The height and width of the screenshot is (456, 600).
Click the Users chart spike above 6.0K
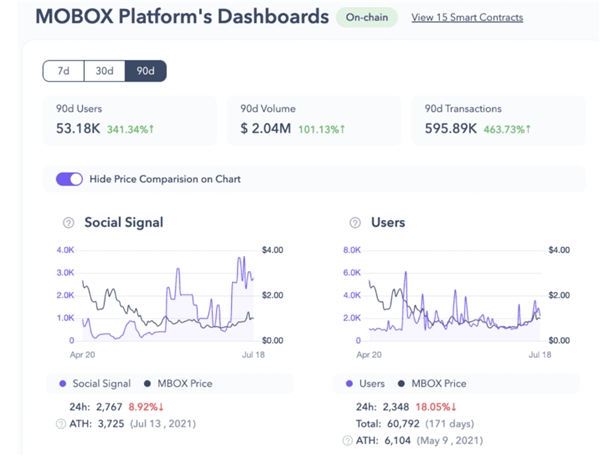(x=406, y=272)
